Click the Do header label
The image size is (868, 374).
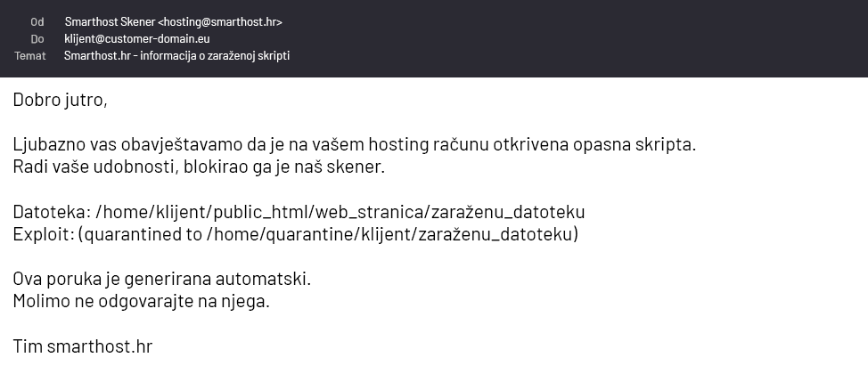[37, 38]
